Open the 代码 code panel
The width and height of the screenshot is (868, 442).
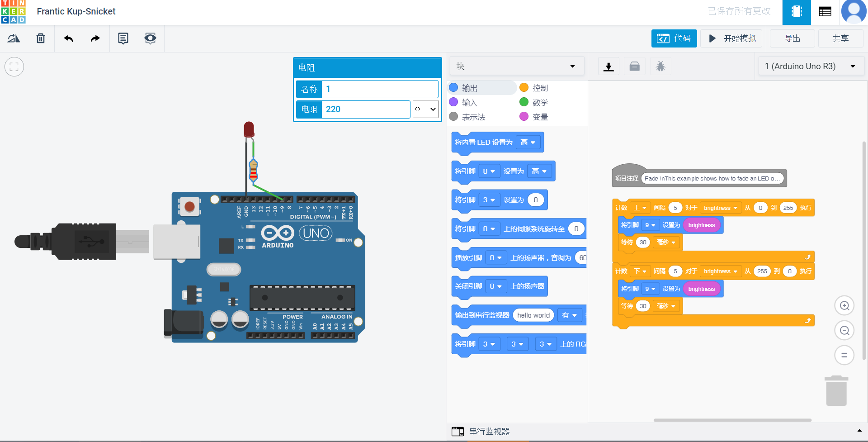pyautogui.click(x=674, y=38)
